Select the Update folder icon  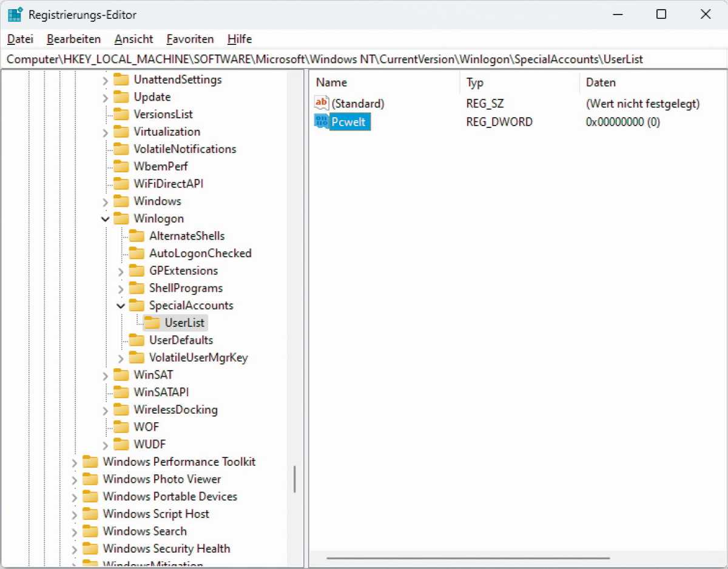pos(121,97)
